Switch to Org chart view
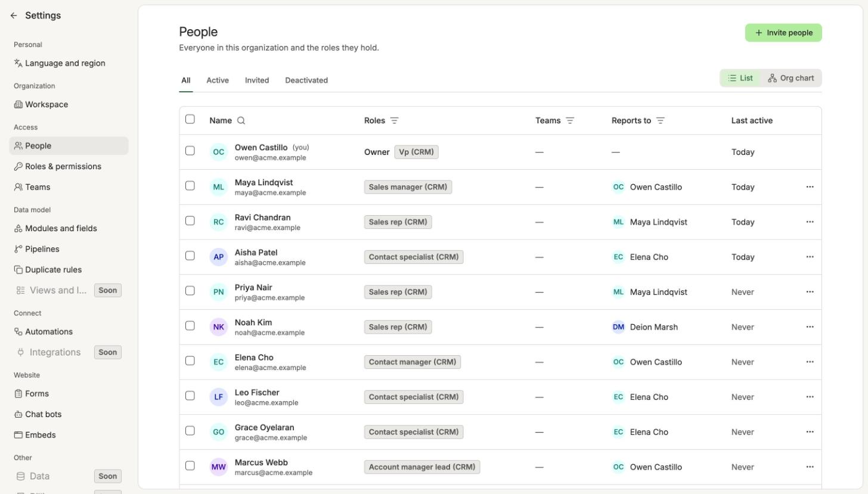 791,78
